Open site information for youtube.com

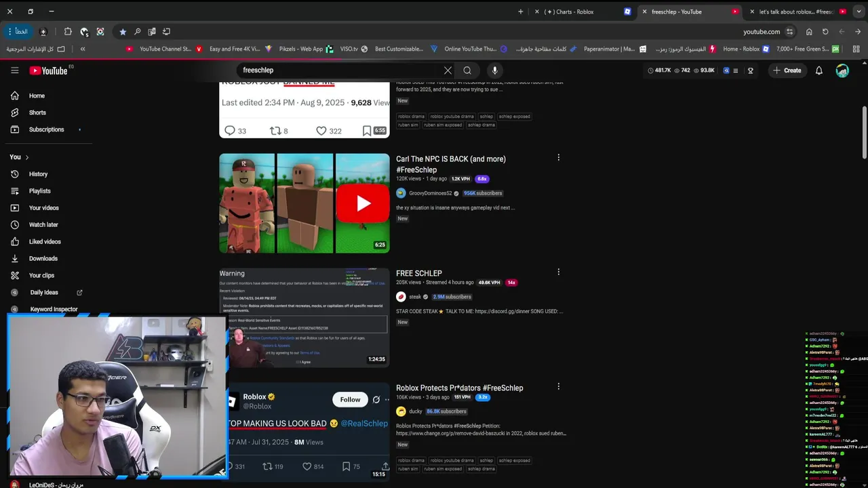(789, 31)
